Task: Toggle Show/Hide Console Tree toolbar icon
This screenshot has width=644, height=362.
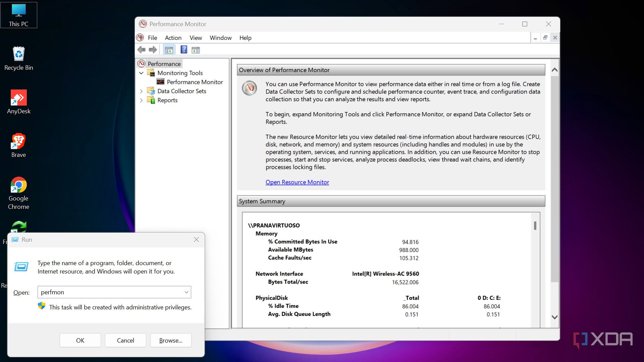Action: (x=169, y=50)
